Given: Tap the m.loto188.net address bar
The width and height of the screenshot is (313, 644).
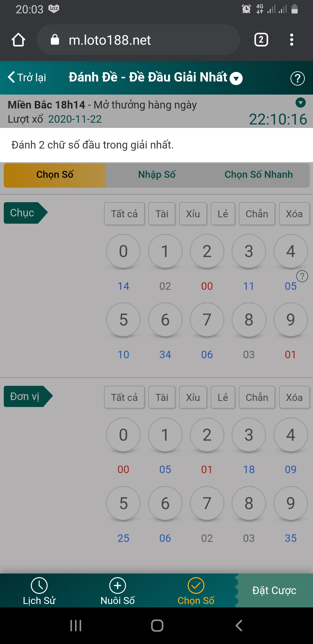Looking at the screenshot, I should click(138, 40).
